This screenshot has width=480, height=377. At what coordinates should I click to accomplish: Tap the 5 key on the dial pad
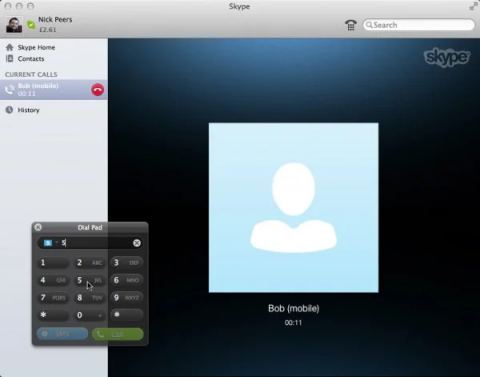(x=89, y=280)
